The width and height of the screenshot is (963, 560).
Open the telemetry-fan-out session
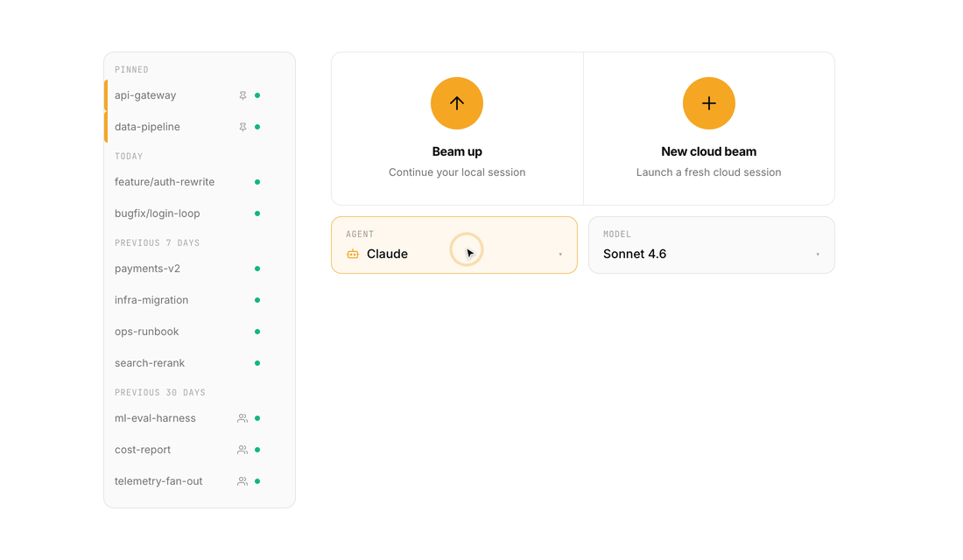(x=200, y=481)
